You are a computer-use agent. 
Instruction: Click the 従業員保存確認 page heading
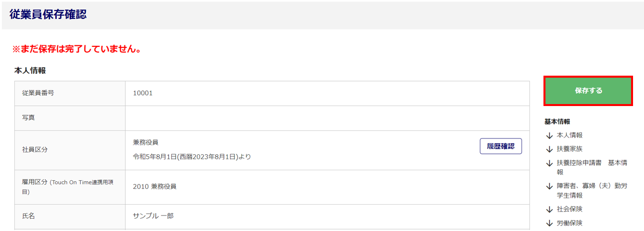click(x=48, y=14)
